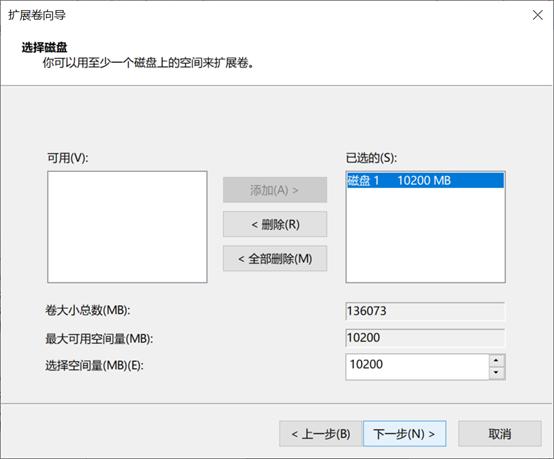Screen dimensions: 554x459
Task: Click the disabled 添加(A) button
Action: pyautogui.click(x=275, y=190)
